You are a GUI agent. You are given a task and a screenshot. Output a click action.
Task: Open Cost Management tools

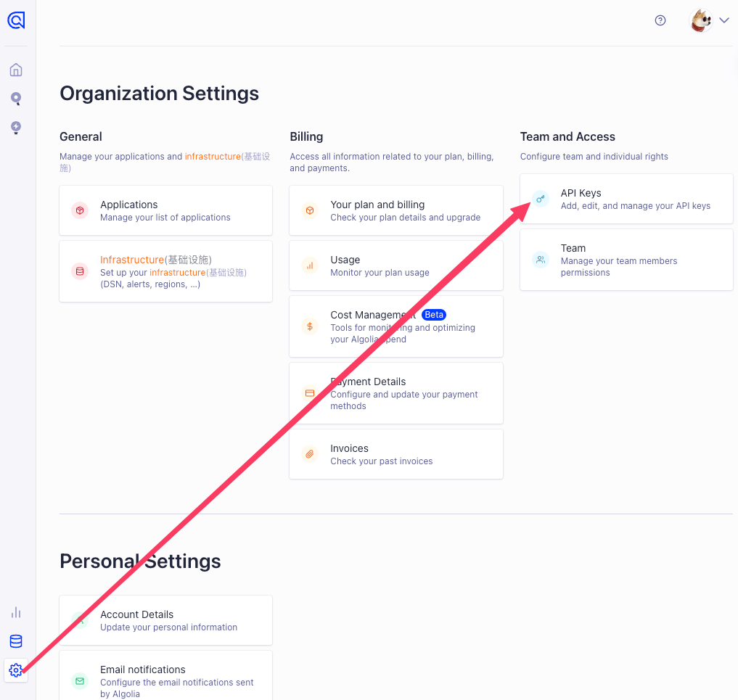[396, 326]
